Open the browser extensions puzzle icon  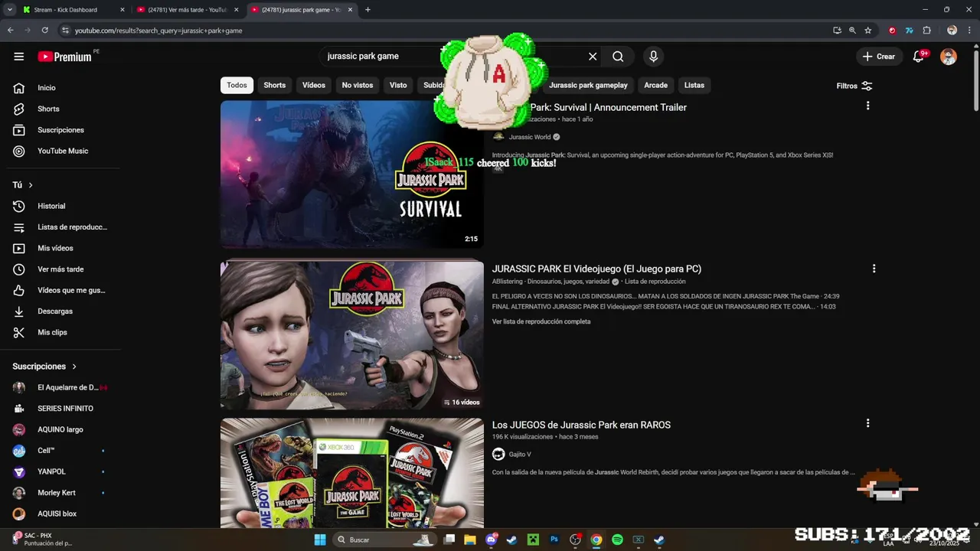926,31
